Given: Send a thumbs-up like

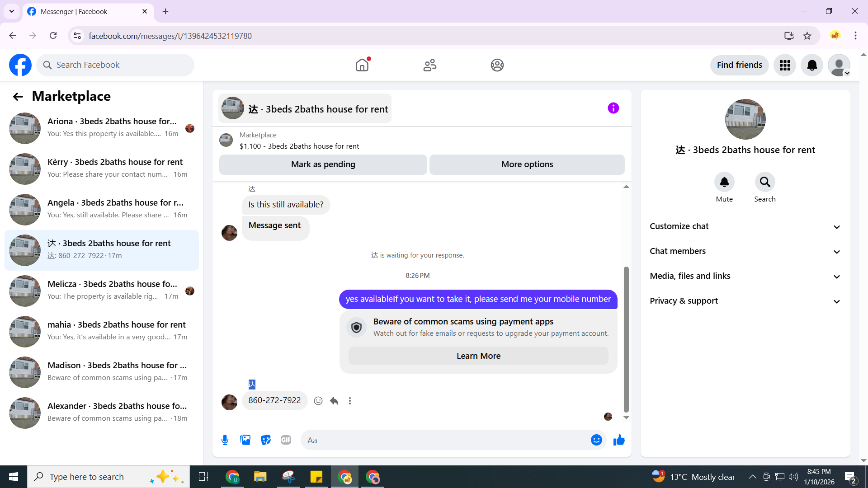Looking at the screenshot, I should (619, 440).
